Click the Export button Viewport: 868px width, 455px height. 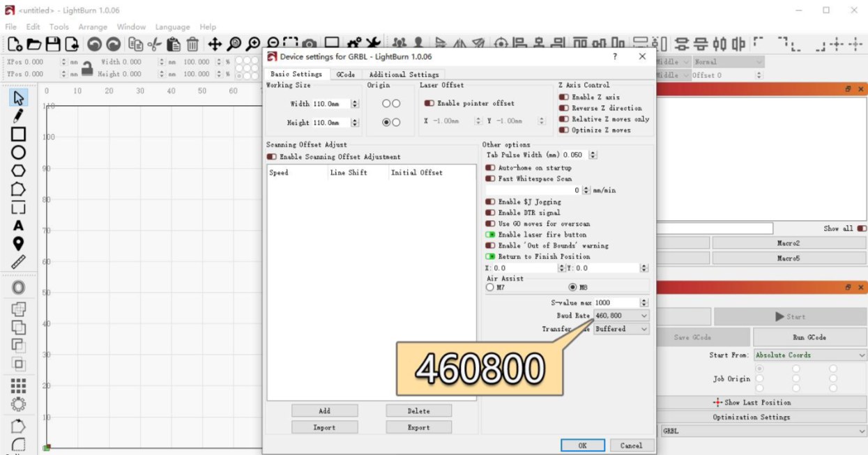[418, 427]
